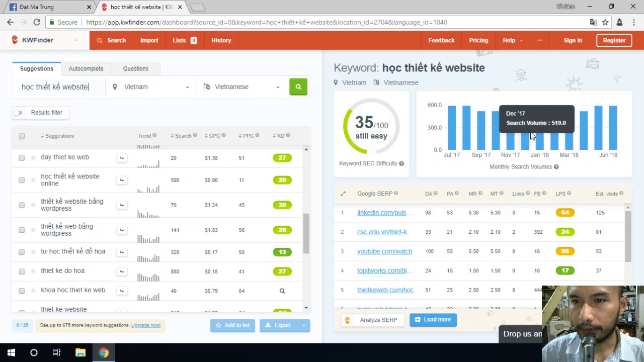The image size is (644, 362).
Task: Open Monthly Search Volumes help icon
Action: (556, 167)
